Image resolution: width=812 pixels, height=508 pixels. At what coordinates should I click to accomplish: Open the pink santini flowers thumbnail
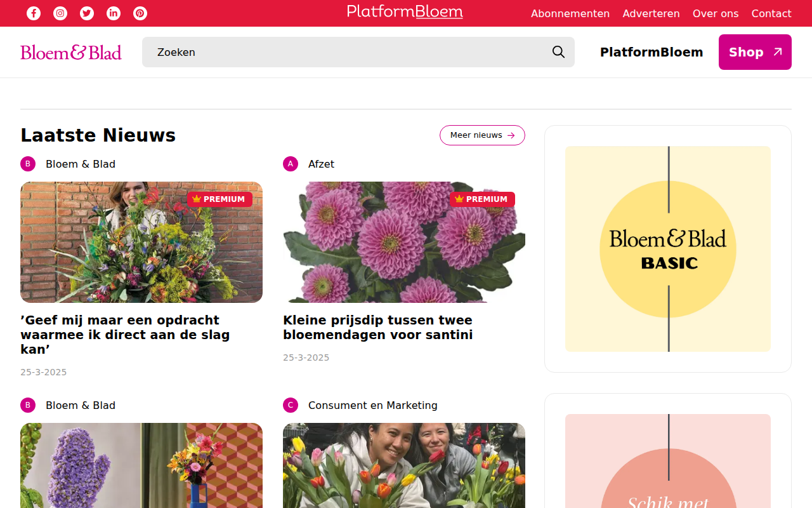pyautogui.click(x=404, y=242)
